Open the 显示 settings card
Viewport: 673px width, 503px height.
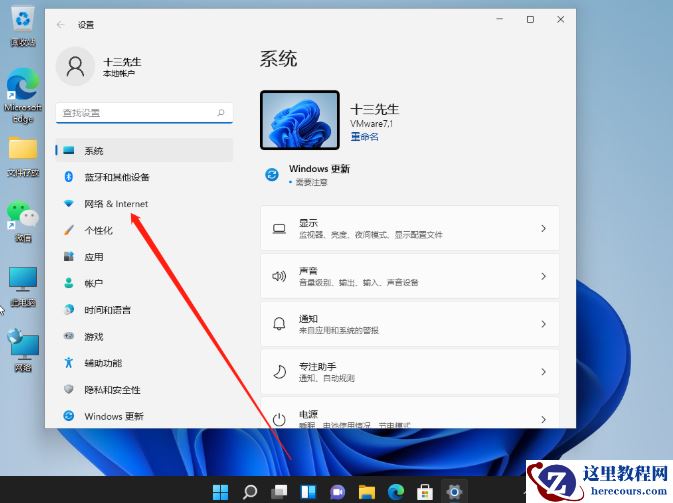pos(410,228)
